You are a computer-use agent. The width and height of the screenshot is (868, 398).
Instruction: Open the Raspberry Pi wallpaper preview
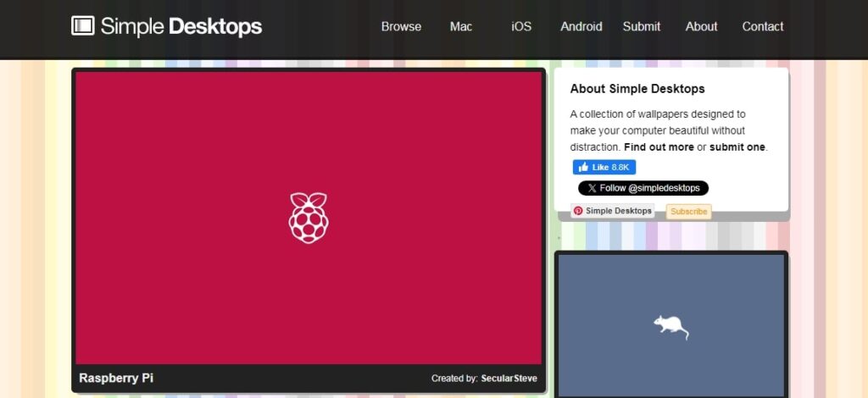pyautogui.click(x=309, y=218)
